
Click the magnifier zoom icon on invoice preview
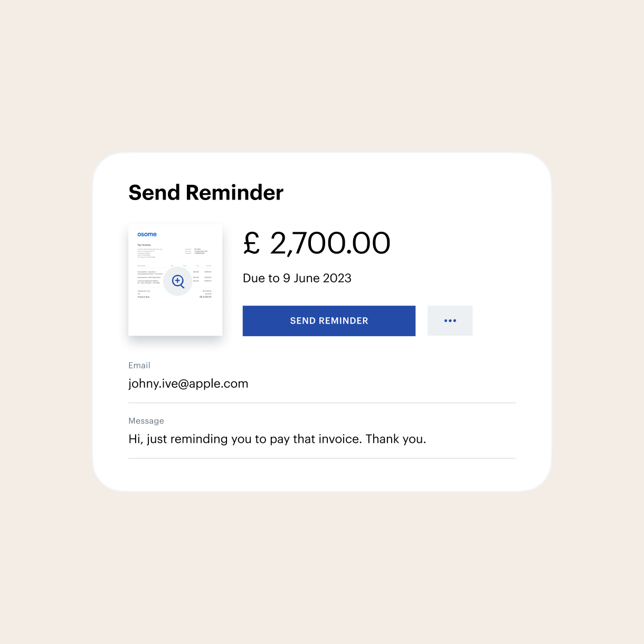pos(178,281)
